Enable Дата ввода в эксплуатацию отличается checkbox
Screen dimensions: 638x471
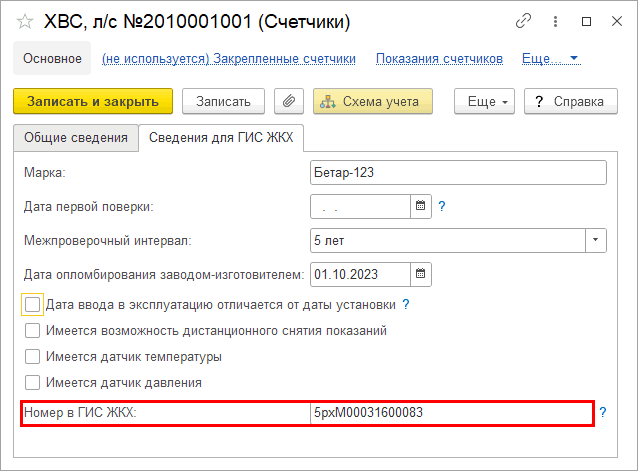click(33, 304)
